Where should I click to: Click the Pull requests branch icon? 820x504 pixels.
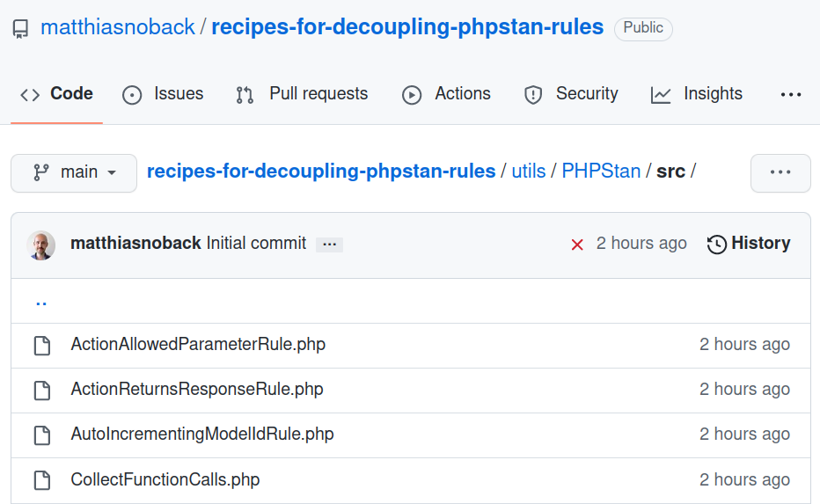pos(245,95)
